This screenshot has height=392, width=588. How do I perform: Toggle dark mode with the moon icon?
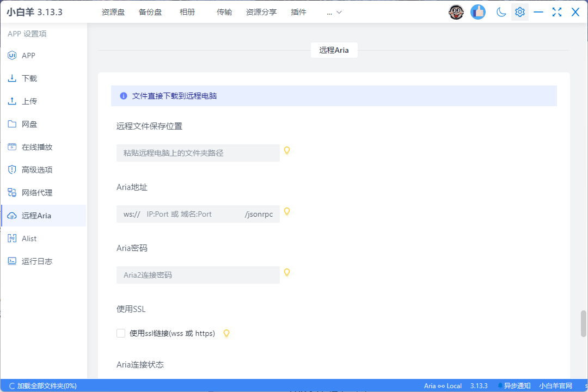(501, 11)
